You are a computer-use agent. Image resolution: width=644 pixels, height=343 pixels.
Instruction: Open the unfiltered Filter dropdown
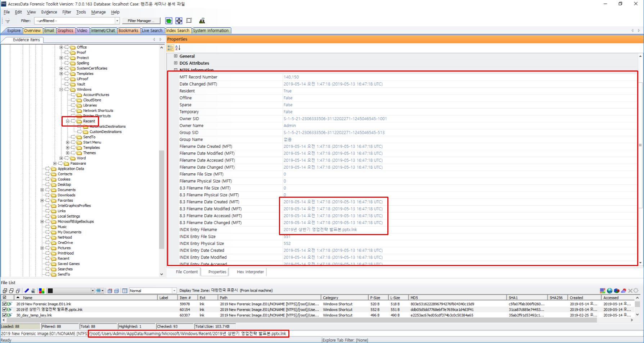[117, 21]
